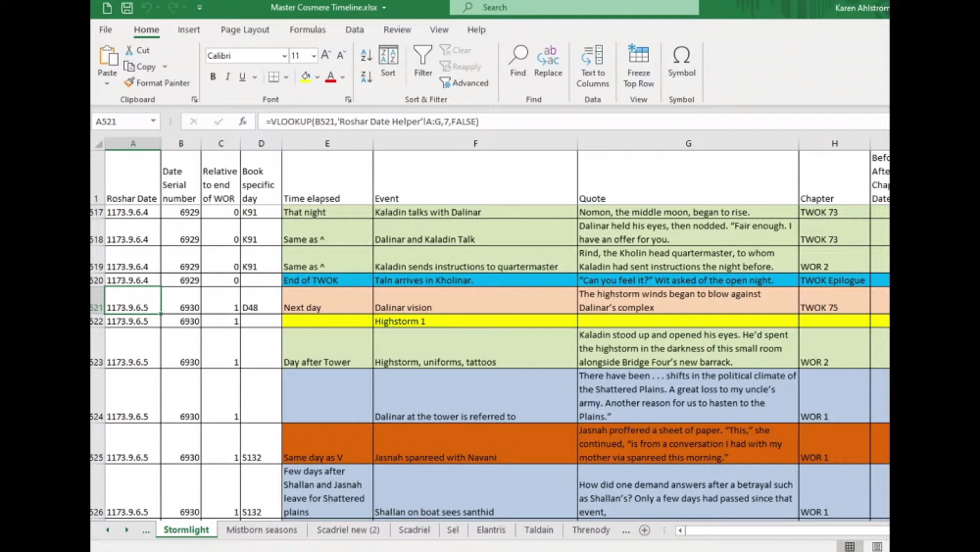Click the borders grid button
This screenshot has width=980, height=552.
point(273,76)
